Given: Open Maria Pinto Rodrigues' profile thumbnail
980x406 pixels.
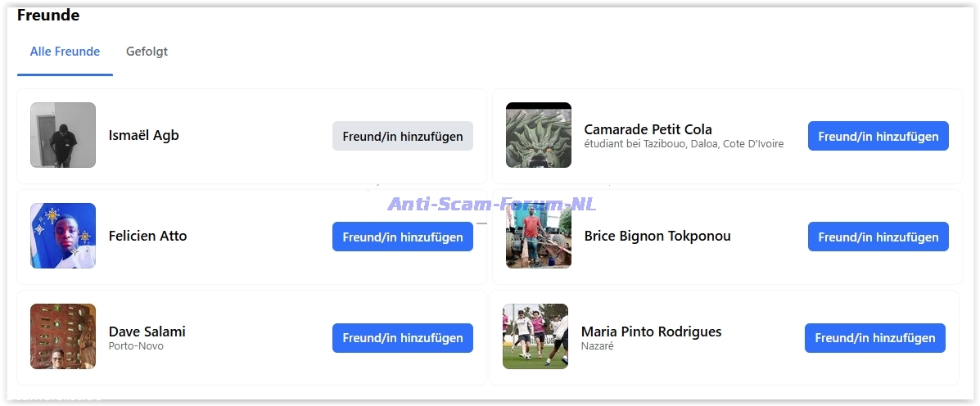Looking at the screenshot, I should pos(535,336).
